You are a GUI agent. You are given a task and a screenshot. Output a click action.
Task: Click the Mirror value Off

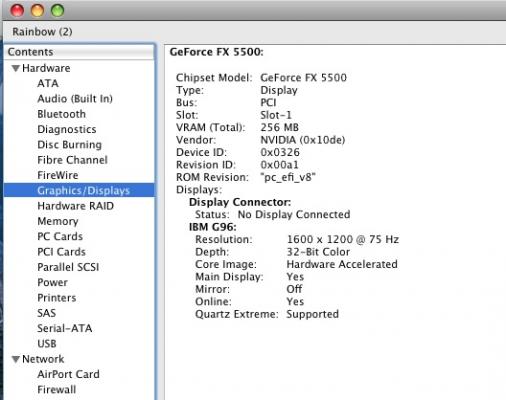[294, 289]
